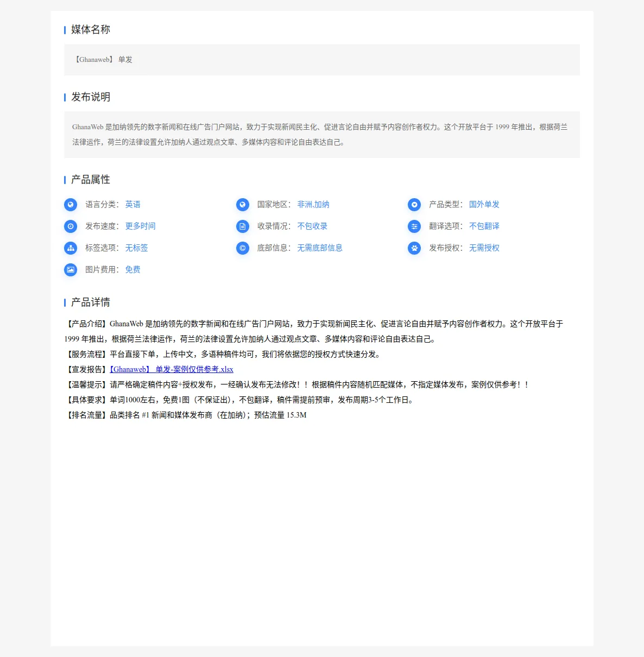Click the 语言分类 label

click(102, 205)
